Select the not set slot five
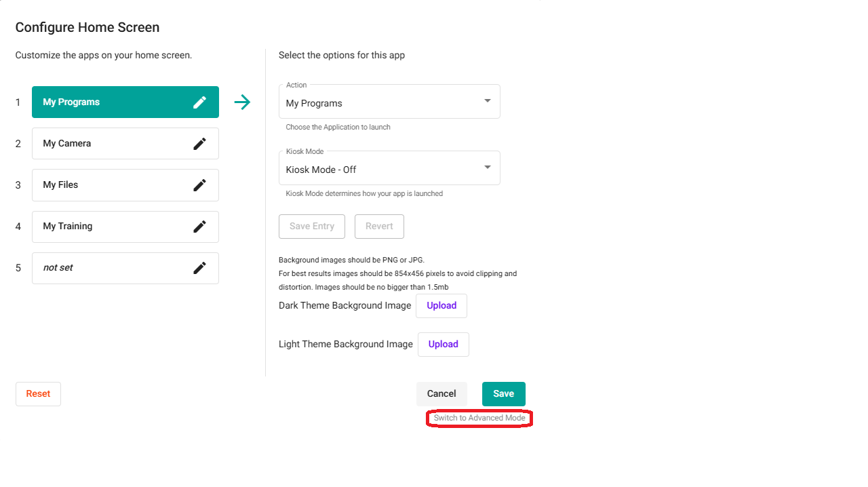Image resolution: width=868 pixels, height=487 pixels. [x=108, y=268]
